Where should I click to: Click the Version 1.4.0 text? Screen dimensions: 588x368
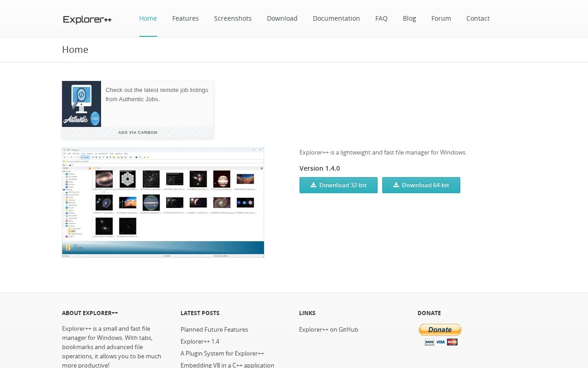pyautogui.click(x=320, y=168)
